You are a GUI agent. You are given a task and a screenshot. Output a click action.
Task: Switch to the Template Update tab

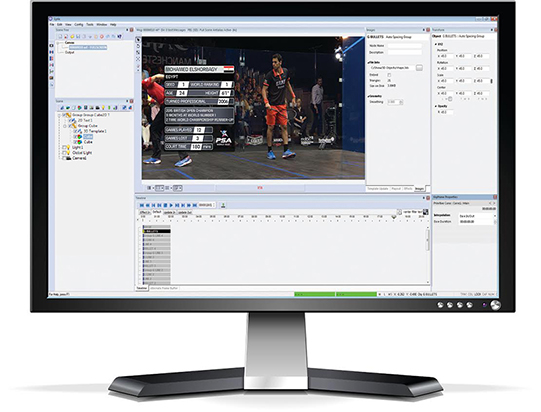(x=377, y=189)
